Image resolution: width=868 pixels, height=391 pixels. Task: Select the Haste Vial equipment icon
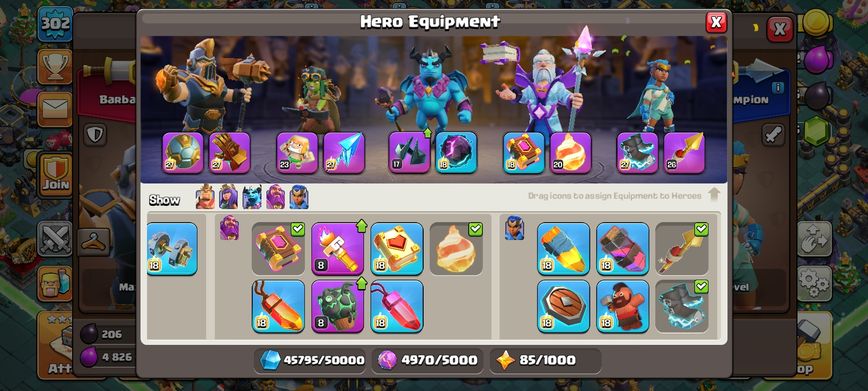[623, 249]
